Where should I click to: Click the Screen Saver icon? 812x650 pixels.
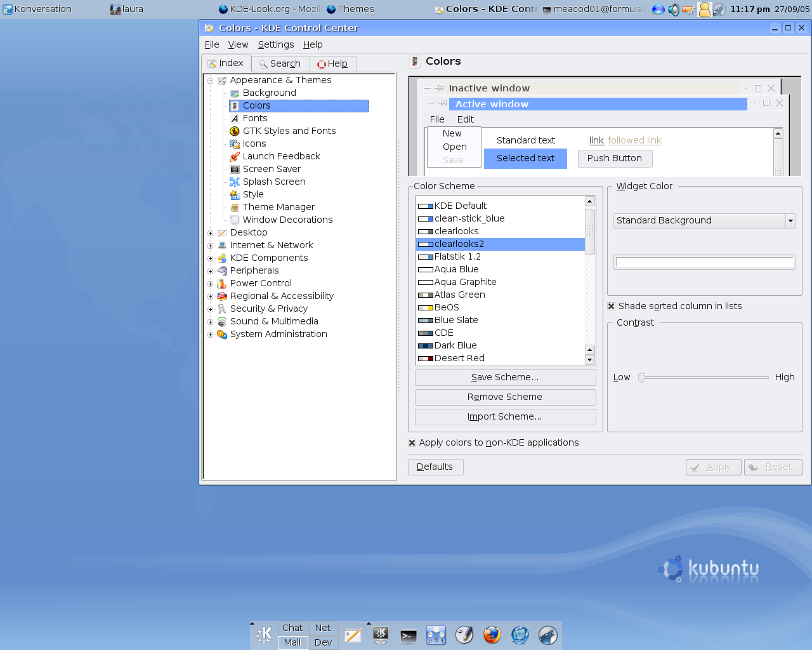click(x=235, y=169)
